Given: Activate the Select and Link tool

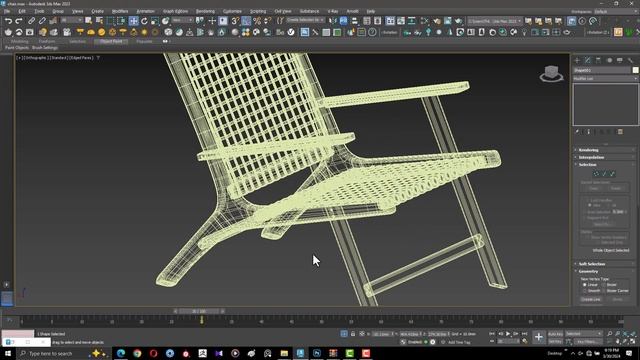Looking at the screenshot, I should 31,20.
